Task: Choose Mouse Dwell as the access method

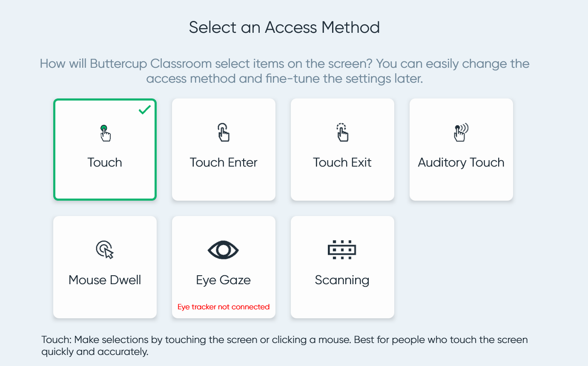Action: 105,267
